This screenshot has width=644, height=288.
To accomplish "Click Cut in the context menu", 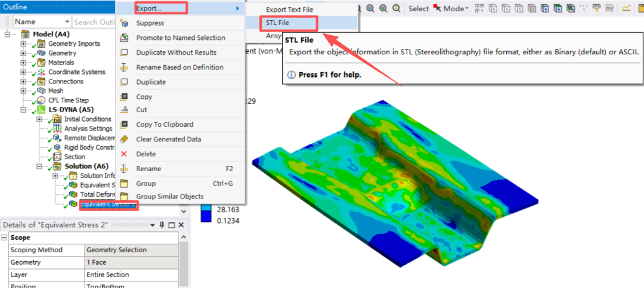I will click(x=181, y=110).
